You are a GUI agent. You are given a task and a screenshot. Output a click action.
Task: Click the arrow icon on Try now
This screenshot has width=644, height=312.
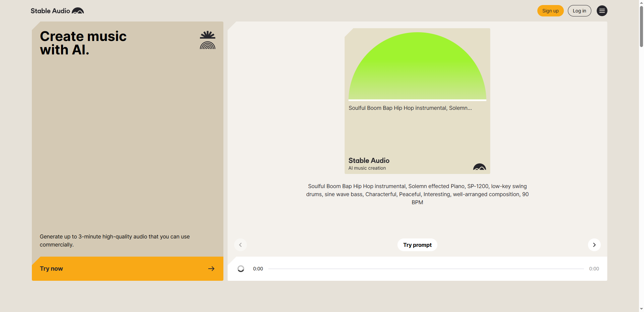(x=211, y=269)
